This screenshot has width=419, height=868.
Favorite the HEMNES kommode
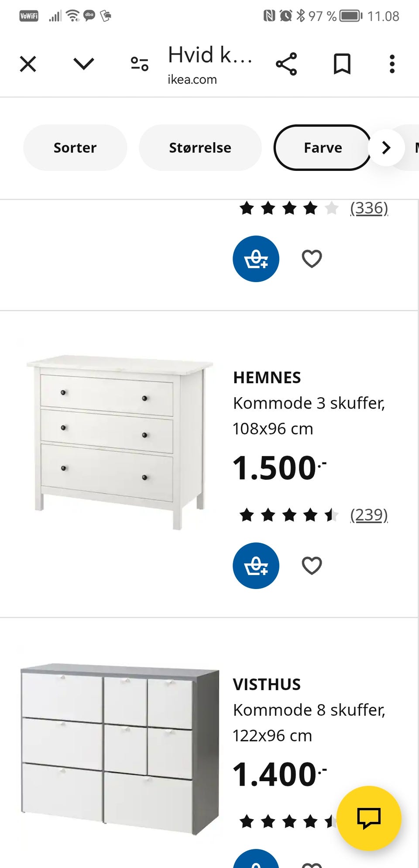tap(312, 566)
